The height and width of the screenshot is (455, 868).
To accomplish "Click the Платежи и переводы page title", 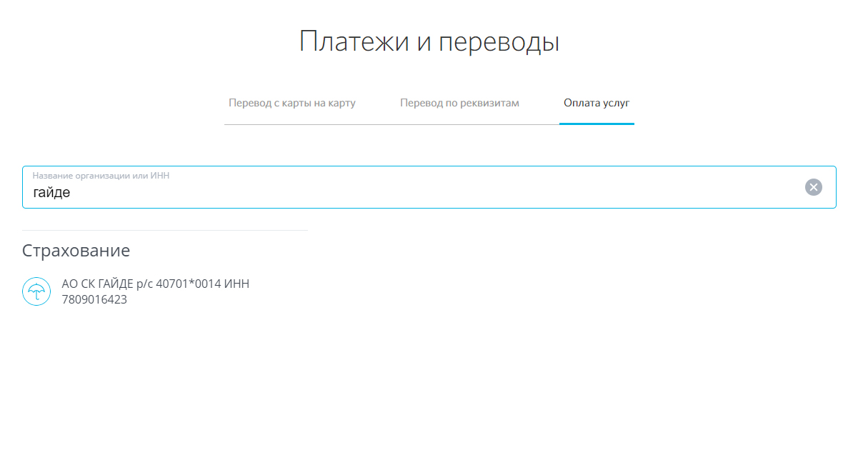I will click(429, 41).
